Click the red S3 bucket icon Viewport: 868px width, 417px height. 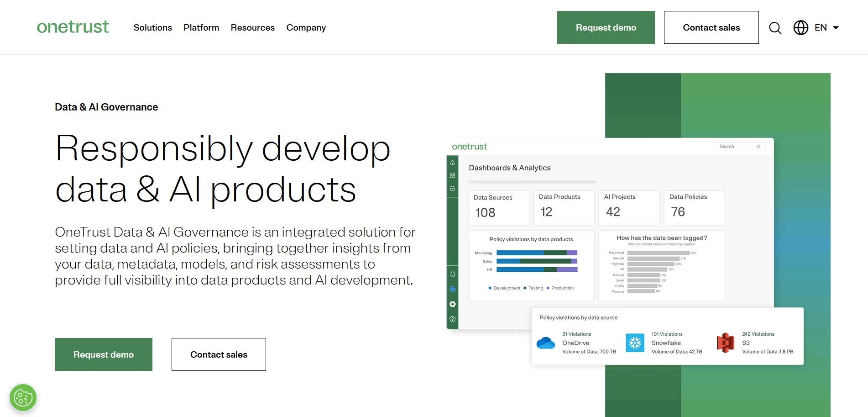point(725,343)
